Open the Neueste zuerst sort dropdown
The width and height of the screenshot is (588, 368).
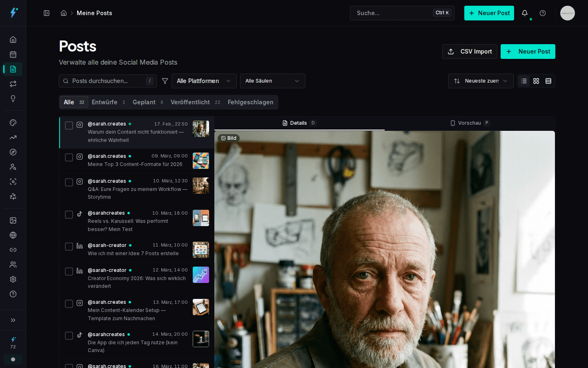[x=481, y=81]
